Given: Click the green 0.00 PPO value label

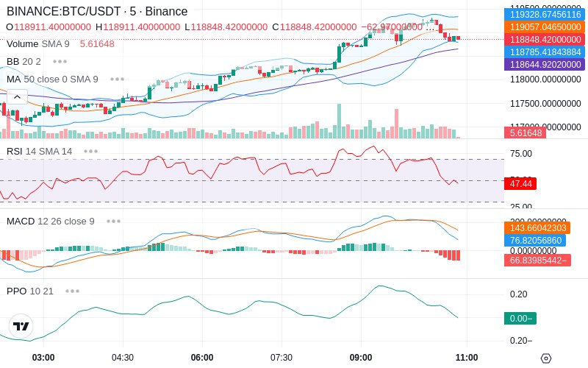Looking at the screenshot, I should [x=520, y=319].
